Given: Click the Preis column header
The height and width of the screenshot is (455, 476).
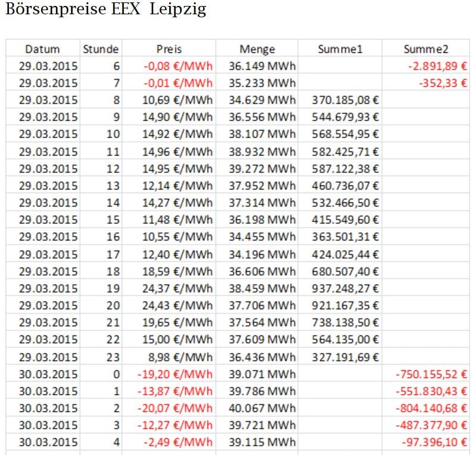Looking at the screenshot, I should (x=169, y=49).
